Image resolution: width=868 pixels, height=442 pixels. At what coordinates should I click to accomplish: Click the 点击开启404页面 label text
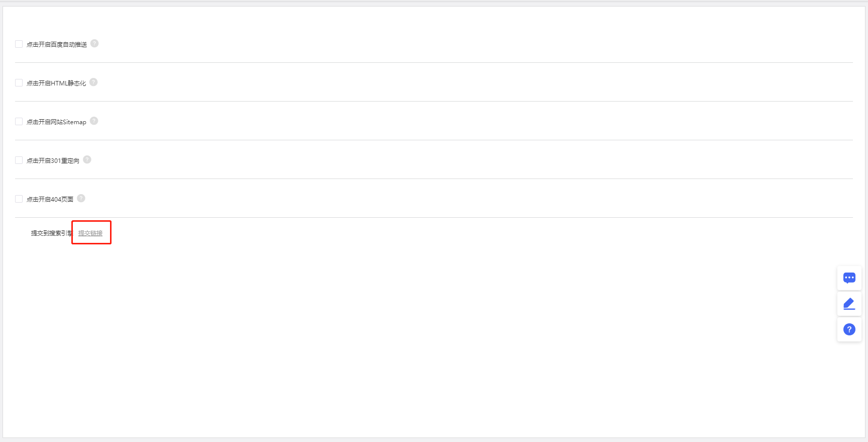point(50,200)
